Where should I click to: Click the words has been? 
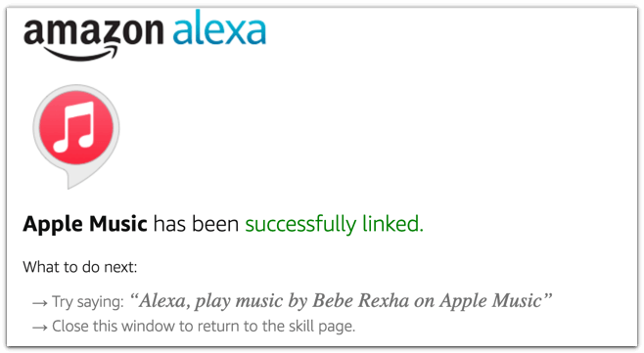point(196,224)
